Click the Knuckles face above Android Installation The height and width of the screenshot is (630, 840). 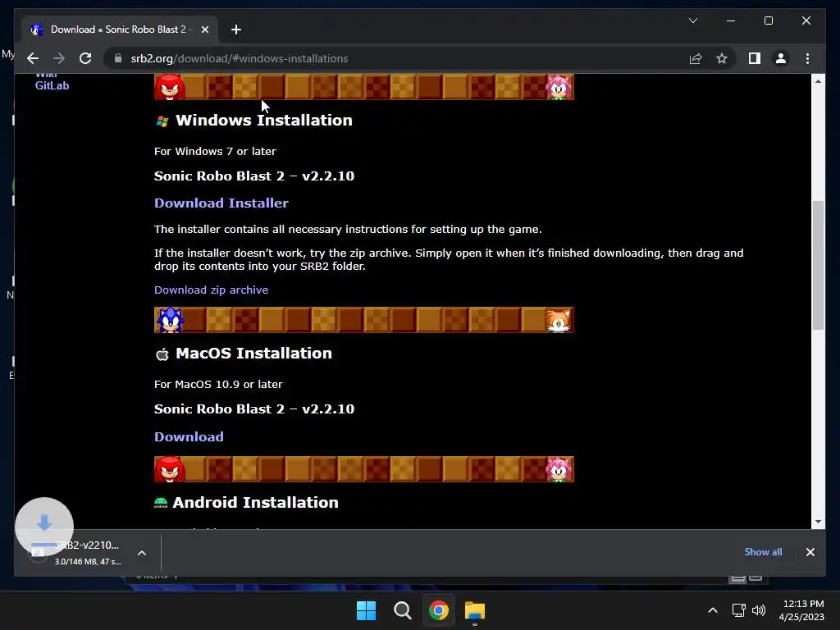point(170,468)
